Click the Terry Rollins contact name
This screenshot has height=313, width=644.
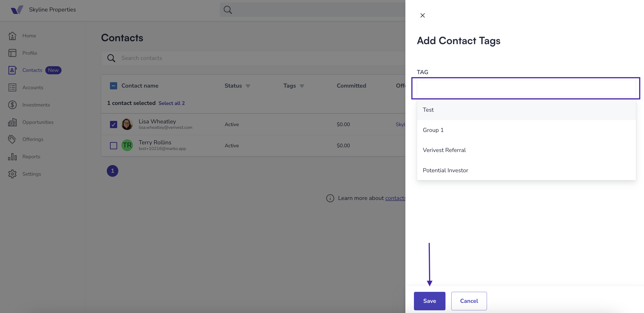(x=155, y=142)
